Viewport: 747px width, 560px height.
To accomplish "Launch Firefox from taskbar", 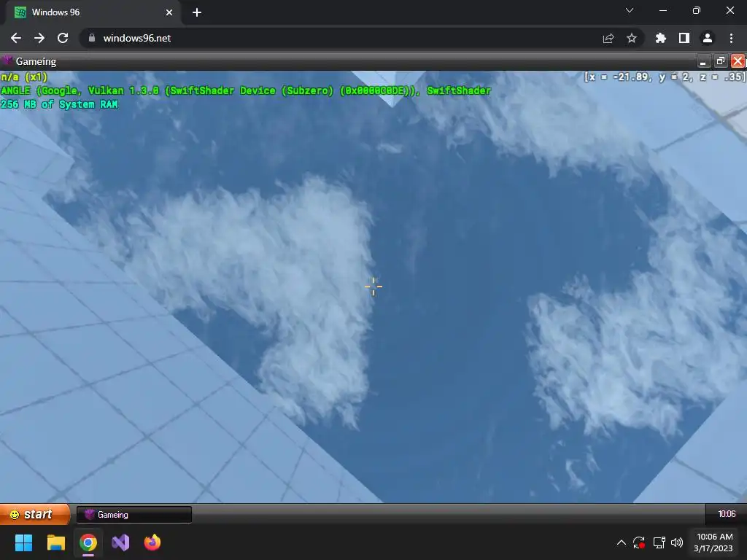I will [x=152, y=542].
